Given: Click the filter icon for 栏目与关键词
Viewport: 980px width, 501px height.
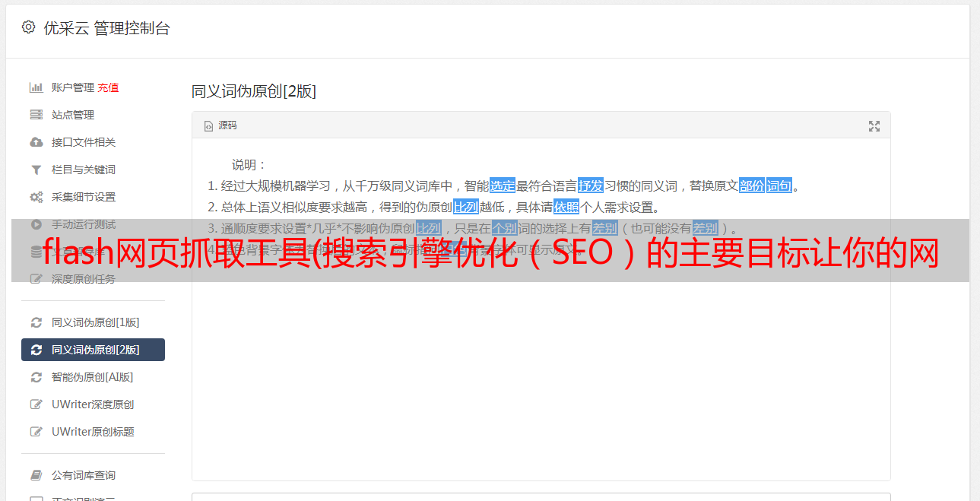Looking at the screenshot, I should coord(36,170).
